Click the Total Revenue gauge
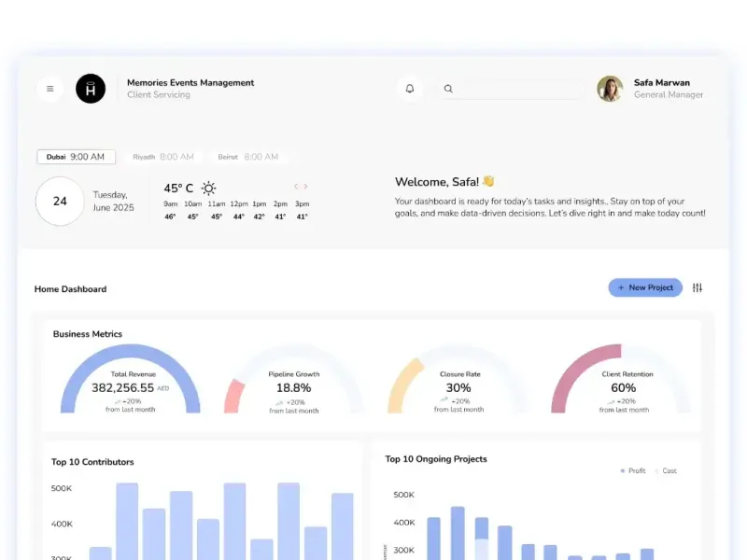 pyautogui.click(x=130, y=379)
